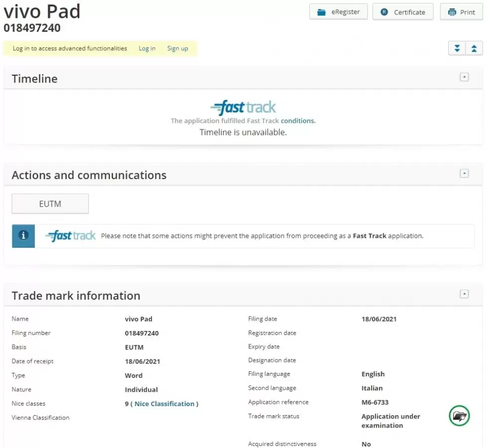Click the vivo Pad page title

[x=42, y=11]
